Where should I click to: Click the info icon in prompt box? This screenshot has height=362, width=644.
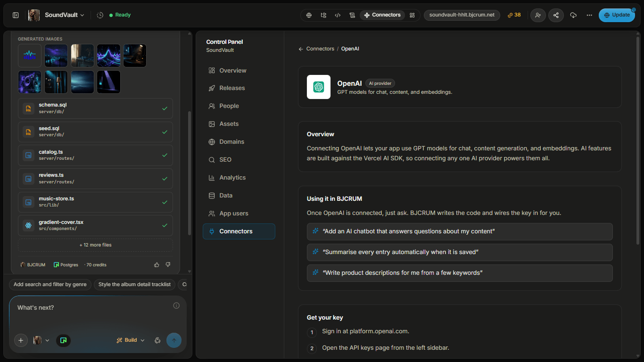click(176, 305)
